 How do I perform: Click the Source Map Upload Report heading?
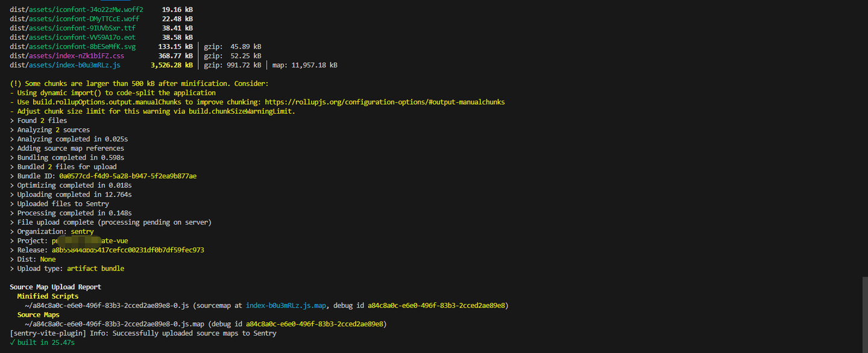click(x=55, y=287)
